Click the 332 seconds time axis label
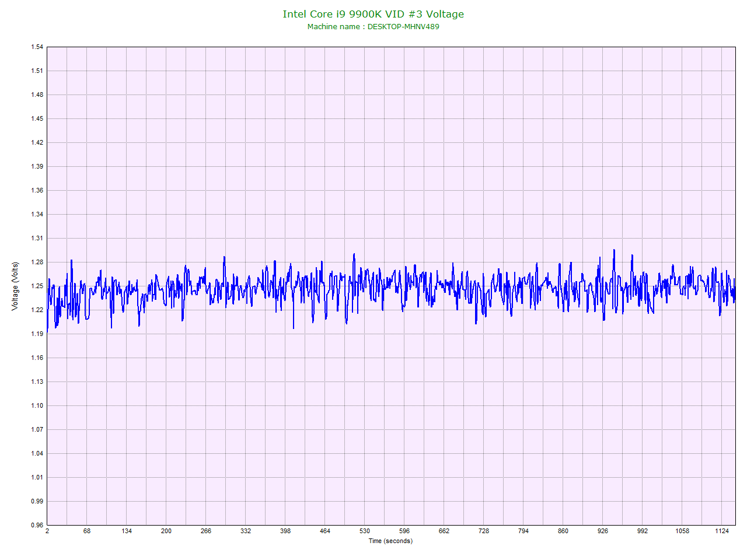Screen dimensions: 747x560 pyautogui.click(x=246, y=531)
